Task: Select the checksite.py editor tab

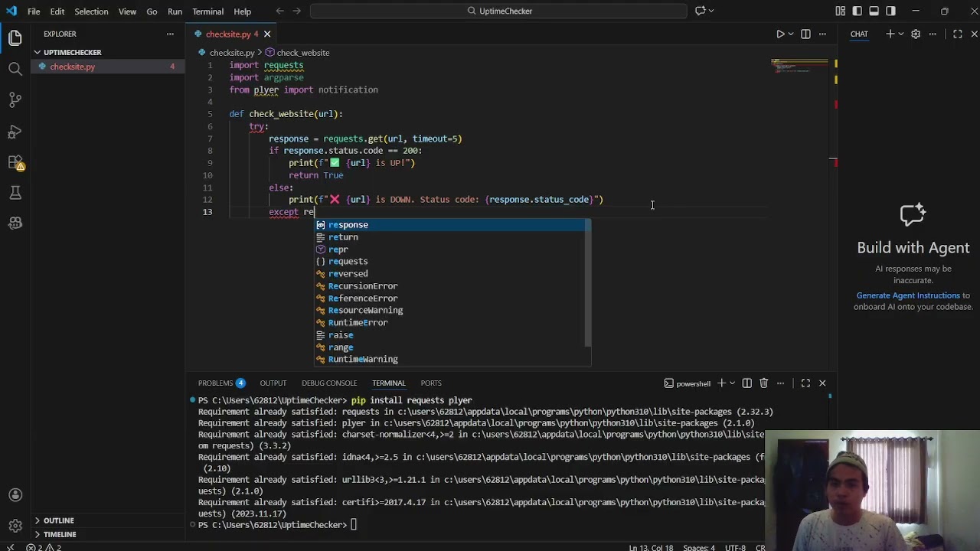Action: (229, 34)
